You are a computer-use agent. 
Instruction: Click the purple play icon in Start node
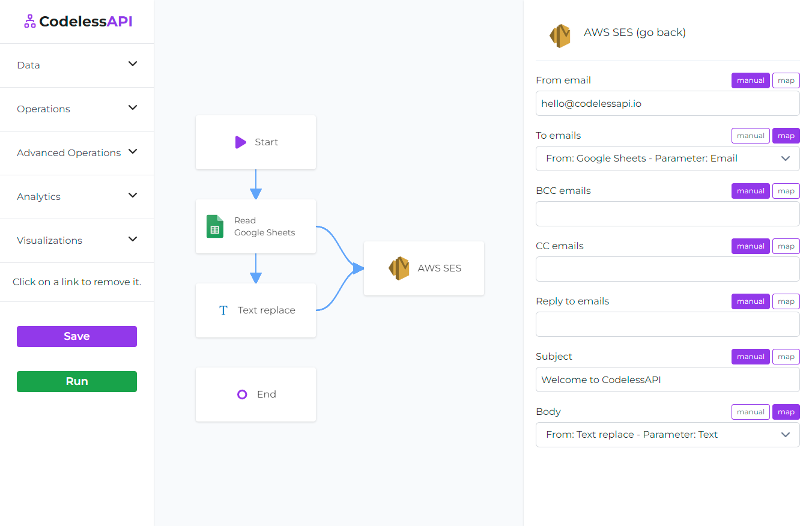click(241, 142)
